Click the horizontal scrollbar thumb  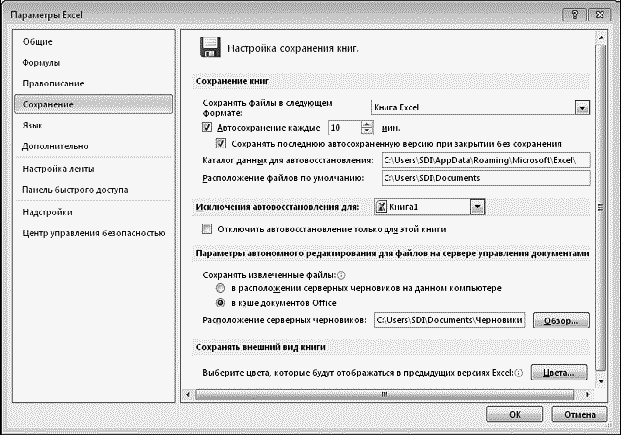point(384,395)
